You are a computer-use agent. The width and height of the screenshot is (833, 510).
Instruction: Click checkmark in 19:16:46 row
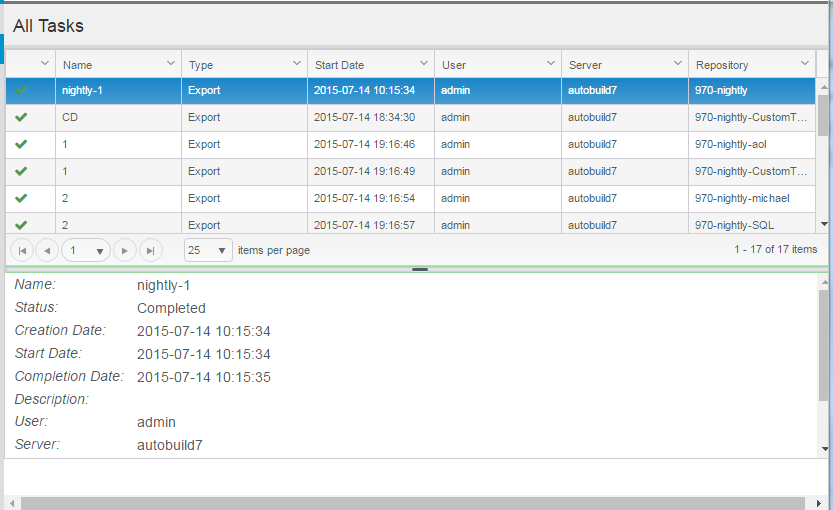tap(21, 144)
